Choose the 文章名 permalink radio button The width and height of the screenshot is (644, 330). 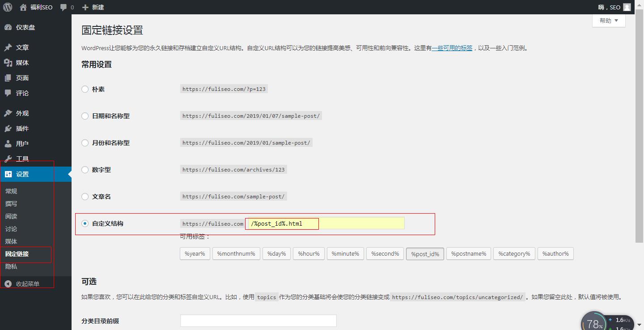point(85,197)
